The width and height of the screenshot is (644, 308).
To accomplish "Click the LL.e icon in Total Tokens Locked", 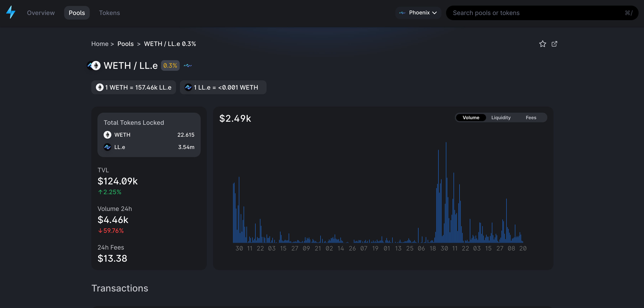I will pos(107,147).
